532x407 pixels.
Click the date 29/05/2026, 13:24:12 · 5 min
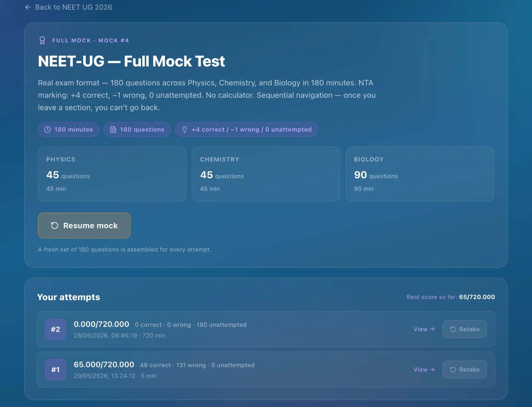[x=115, y=376]
